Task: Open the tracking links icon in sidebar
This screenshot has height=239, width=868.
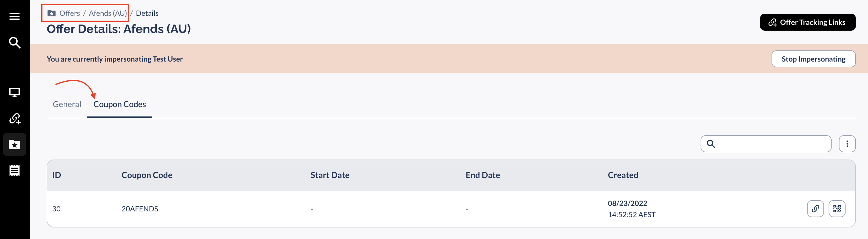Action: [15, 118]
